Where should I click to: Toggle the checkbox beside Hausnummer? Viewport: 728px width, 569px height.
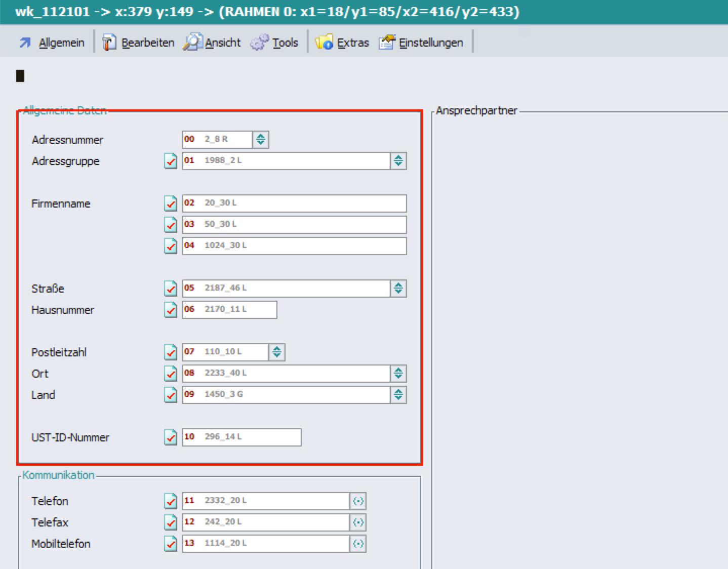pyautogui.click(x=171, y=310)
